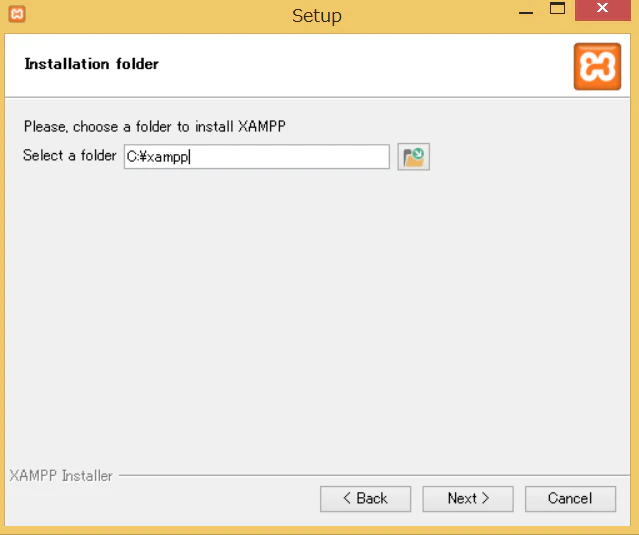Click the 'Setup' window title
This screenshot has height=535, width=639.
(317, 16)
